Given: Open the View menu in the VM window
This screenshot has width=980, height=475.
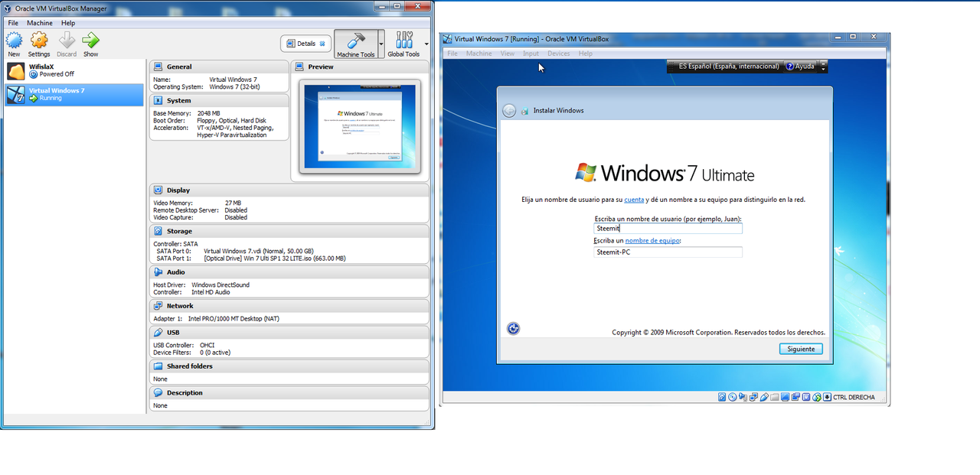Looking at the screenshot, I should click(508, 54).
